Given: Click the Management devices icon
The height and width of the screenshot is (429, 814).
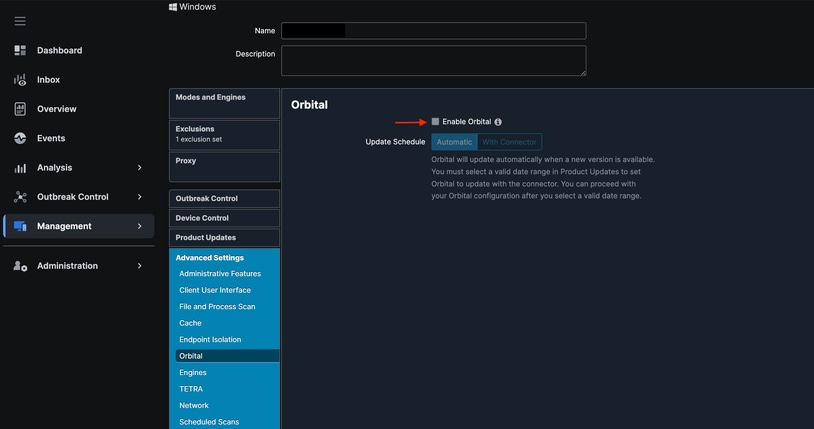Looking at the screenshot, I should [x=20, y=226].
